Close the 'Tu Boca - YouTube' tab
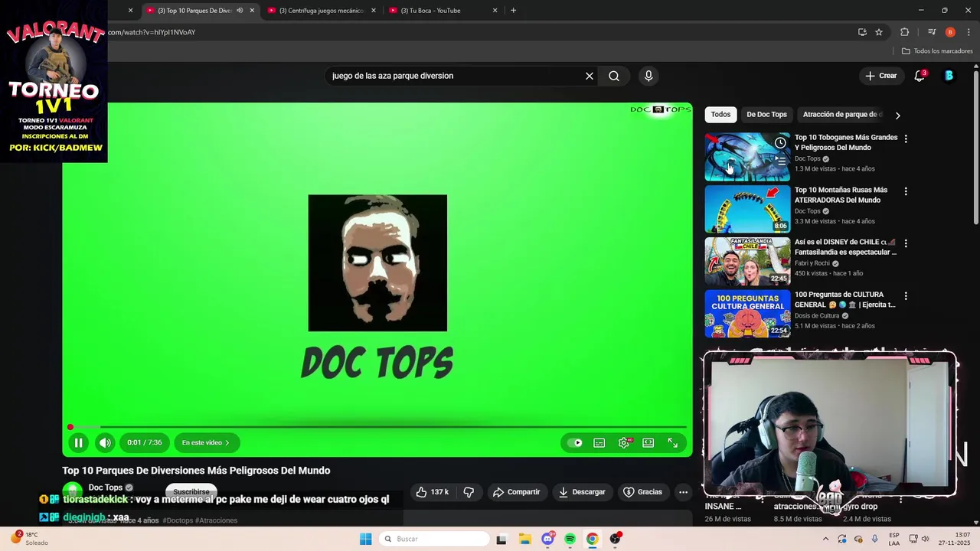Image resolution: width=980 pixels, height=551 pixels. 495,11
